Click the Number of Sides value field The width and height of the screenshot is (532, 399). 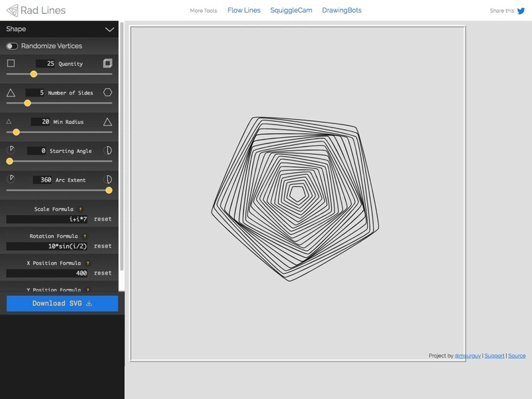tap(35, 92)
